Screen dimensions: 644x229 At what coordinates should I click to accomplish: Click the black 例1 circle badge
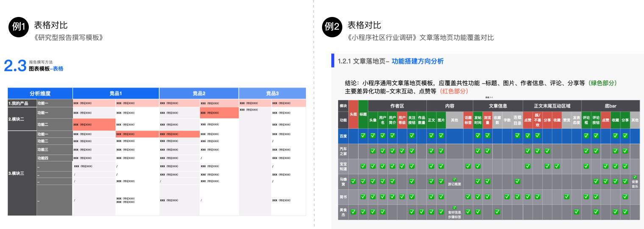(19, 27)
